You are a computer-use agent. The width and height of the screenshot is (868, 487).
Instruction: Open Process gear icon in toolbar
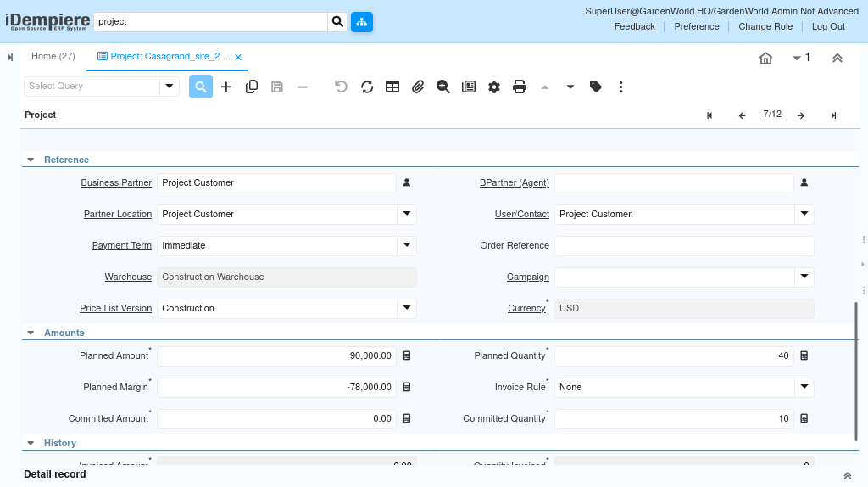pyautogui.click(x=494, y=87)
